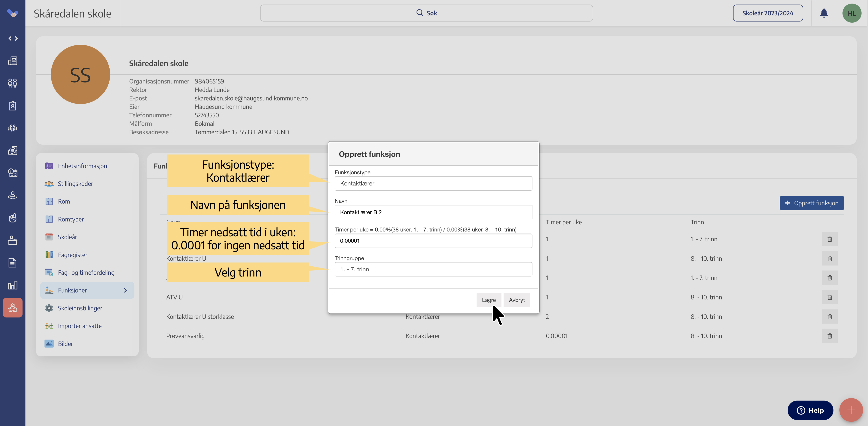
Task: Click the Søk search box
Action: (426, 13)
